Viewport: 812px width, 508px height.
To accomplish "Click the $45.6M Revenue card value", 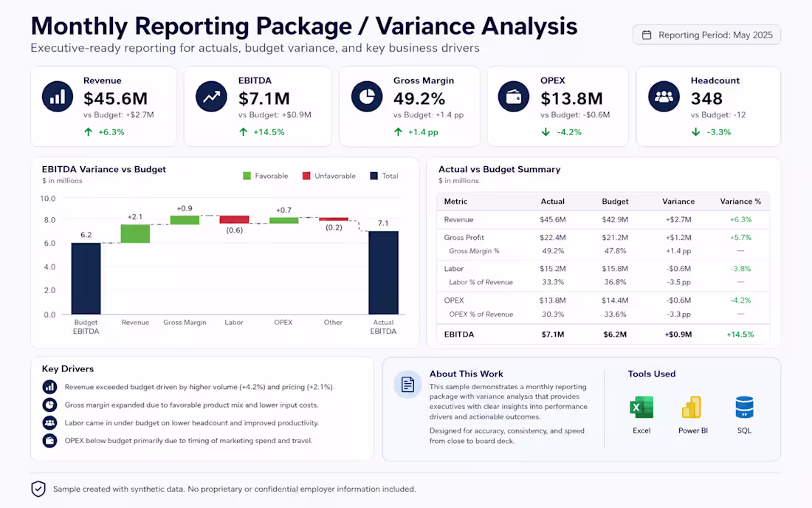I will (115, 98).
